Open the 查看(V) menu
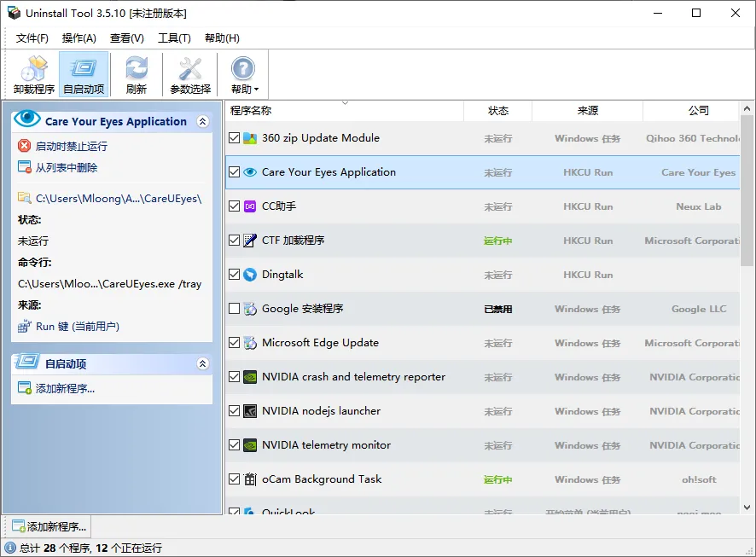The height and width of the screenshot is (557, 756). (x=127, y=38)
